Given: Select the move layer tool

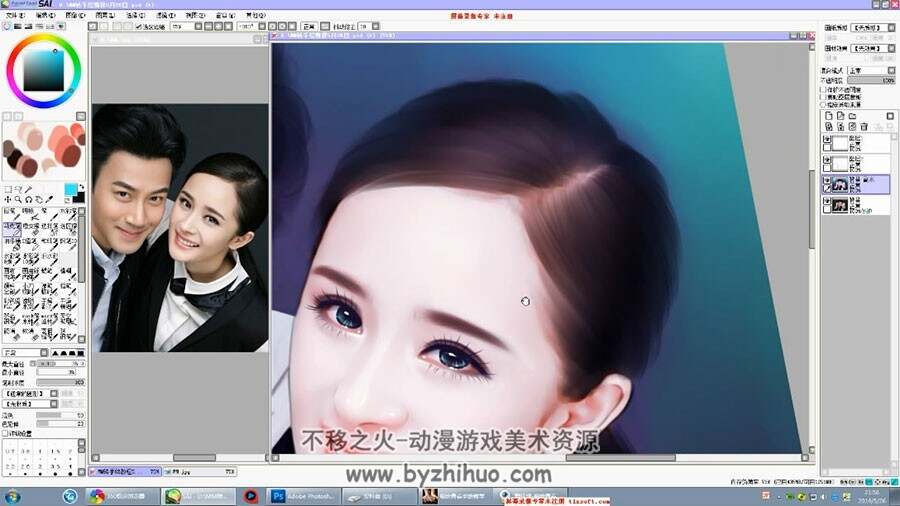Looking at the screenshot, I should coord(7,199).
